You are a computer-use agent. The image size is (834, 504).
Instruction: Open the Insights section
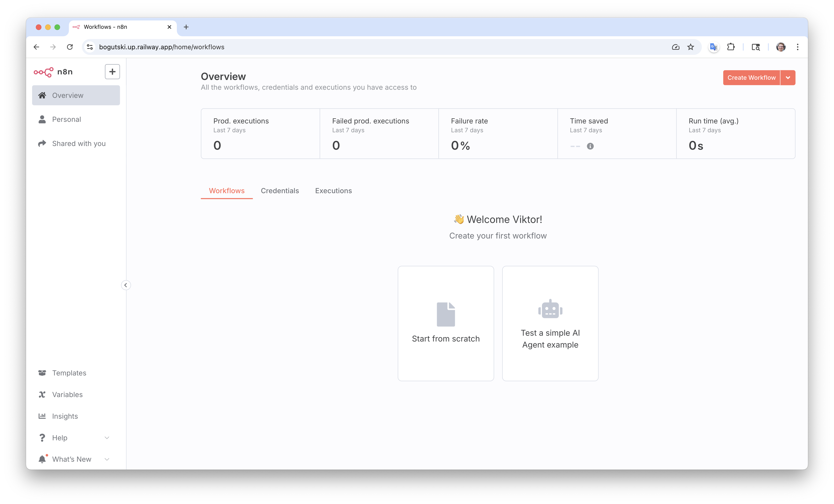65,416
